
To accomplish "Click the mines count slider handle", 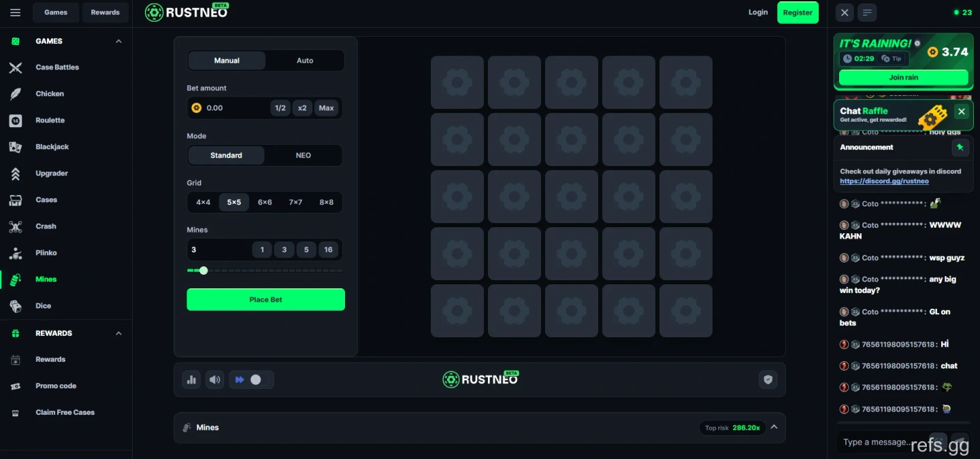I will (203, 271).
